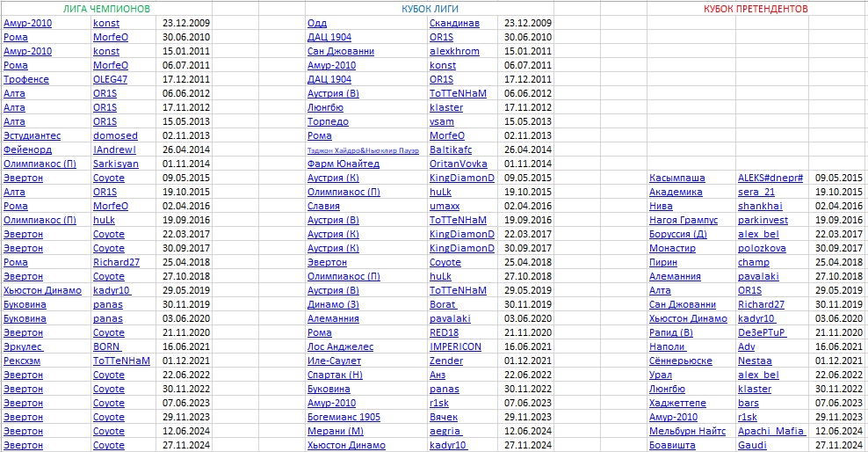The height and width of the screenshot is (452, 868).
Task: Click the Zender manager link
Action: pos(446,361)
